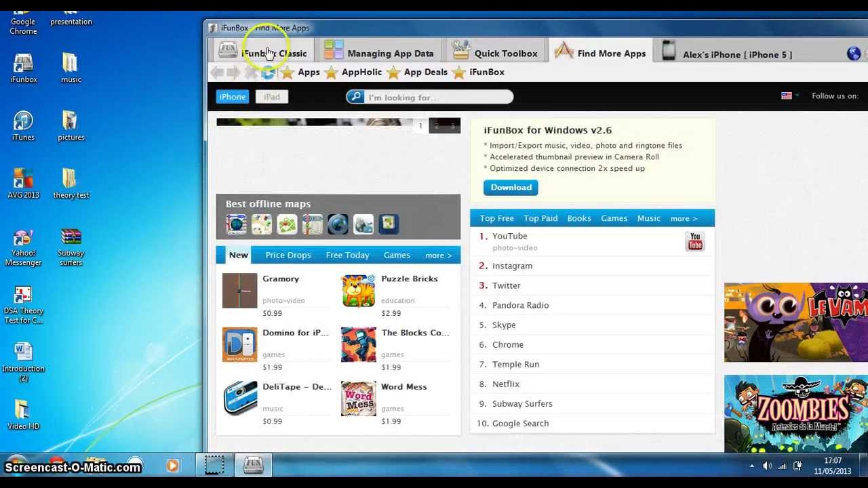868x488 pixels.
Task: Click the stop loading X icon
Action: pos(251,72)
